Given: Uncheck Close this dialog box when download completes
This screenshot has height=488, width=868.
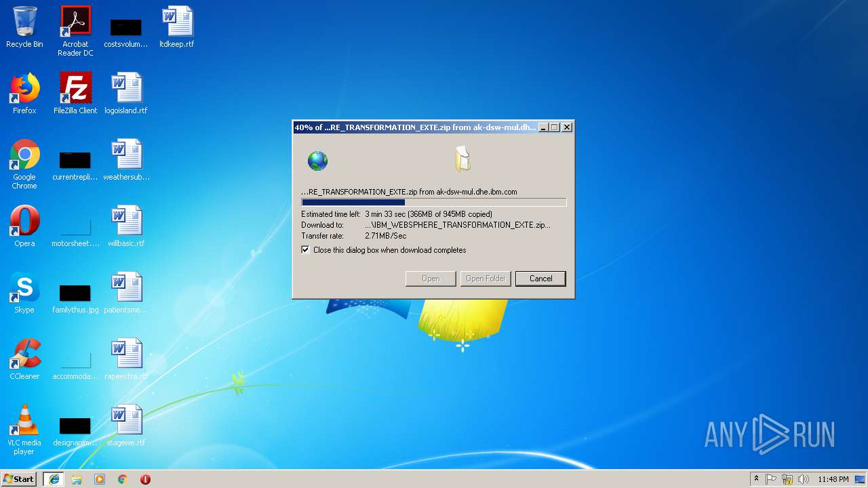Looking at the screenshot, I should pyautogui.click(x=305, y=250).
